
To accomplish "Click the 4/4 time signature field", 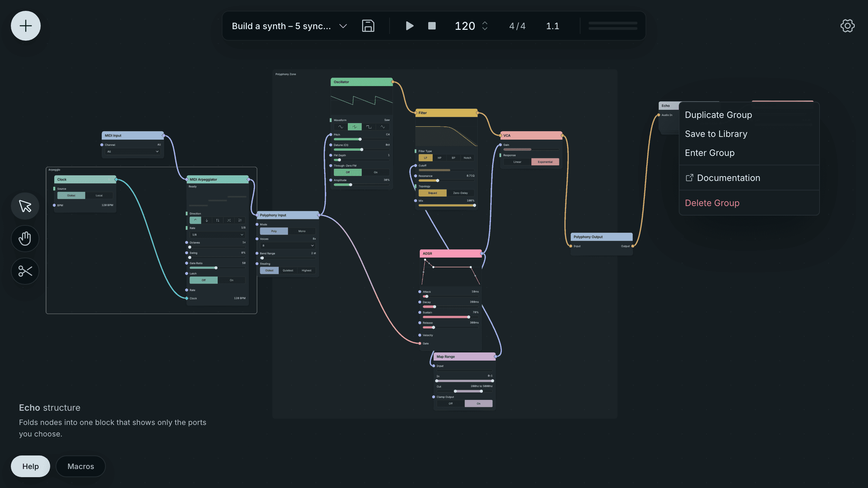I will [517, 26].
